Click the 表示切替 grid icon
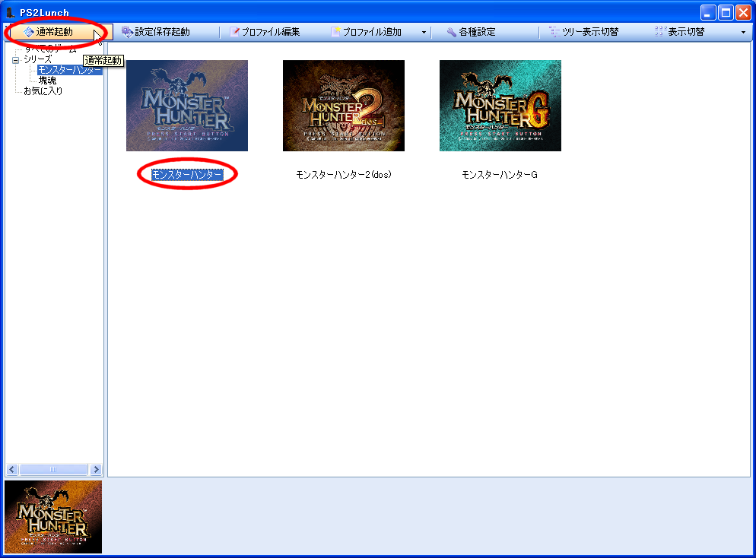This screenshot has height=558, width=756. point(660,32)
